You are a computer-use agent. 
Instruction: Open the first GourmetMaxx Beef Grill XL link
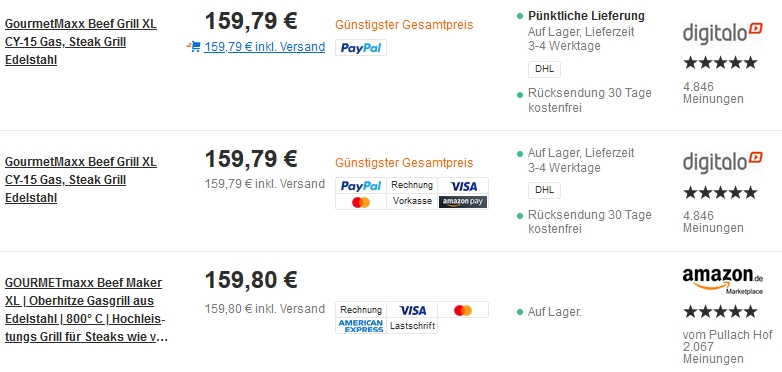tap(81, 42)
